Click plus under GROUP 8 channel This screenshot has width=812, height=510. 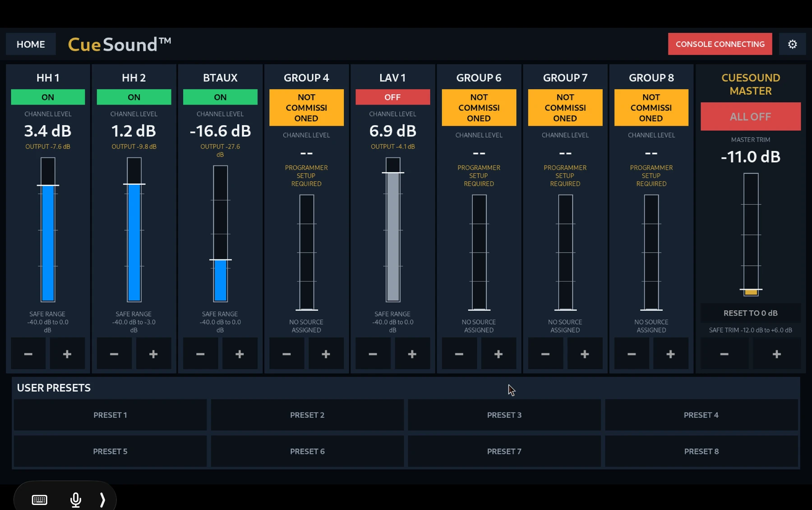(671, 354)
